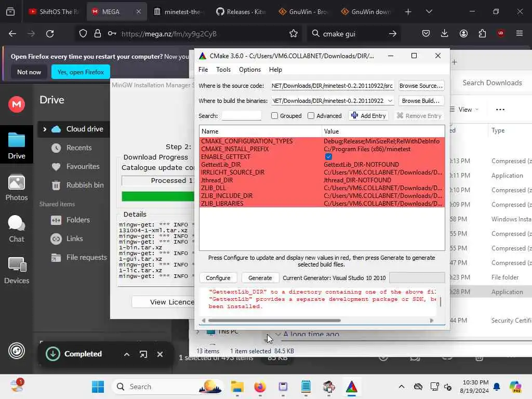Select Recents in MEGA drive tree
This screenshot has height=399, width=532.
pyautogui.click(x=79, y=148)
